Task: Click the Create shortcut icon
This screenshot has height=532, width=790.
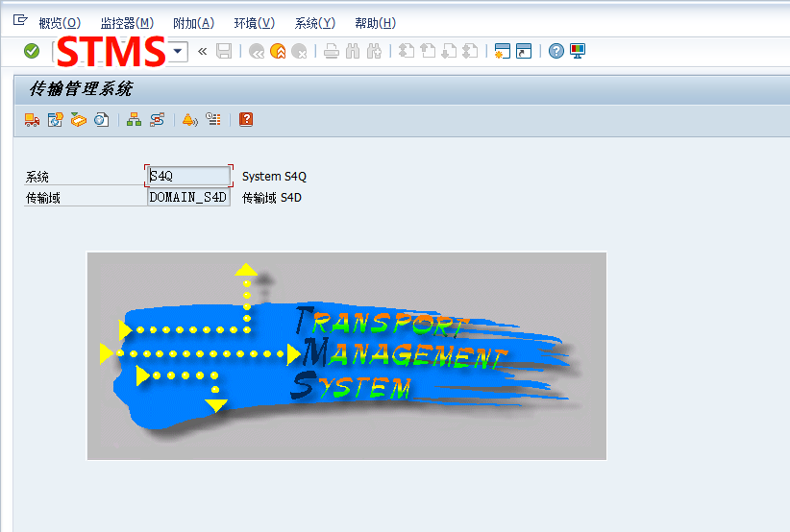Action: coord(524,51)
